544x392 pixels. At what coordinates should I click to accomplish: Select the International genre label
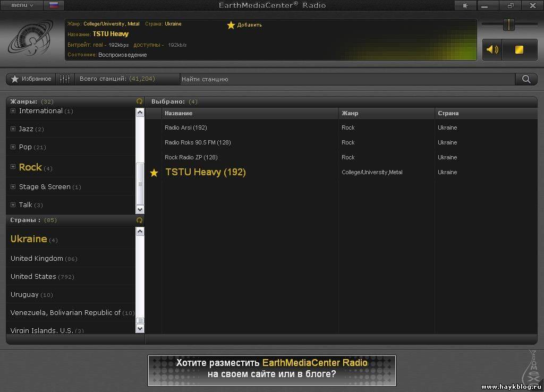(x=40, y=111)
